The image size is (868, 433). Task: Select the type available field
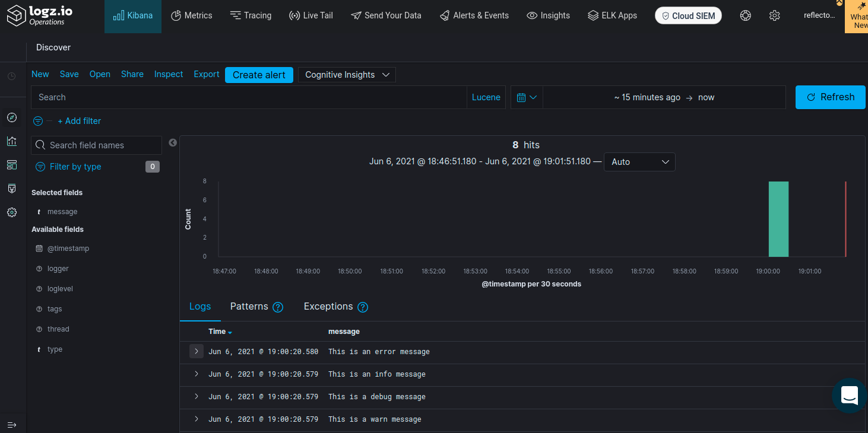(x=55, y=349)
